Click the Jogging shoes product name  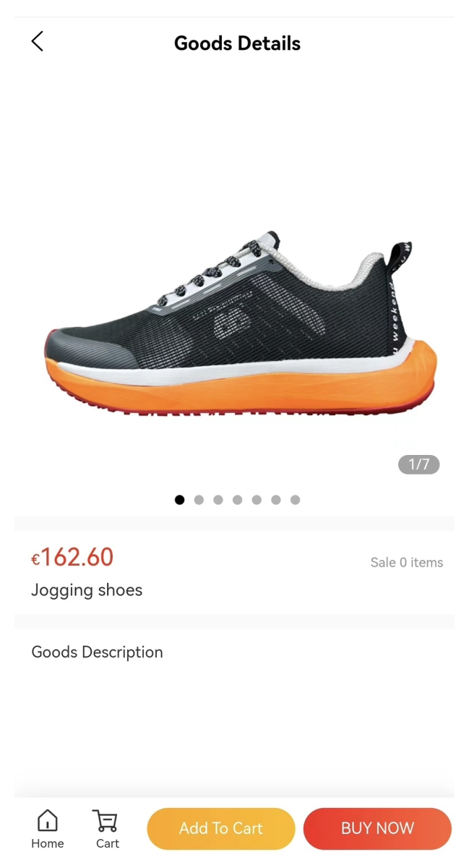tap(87, 590)
